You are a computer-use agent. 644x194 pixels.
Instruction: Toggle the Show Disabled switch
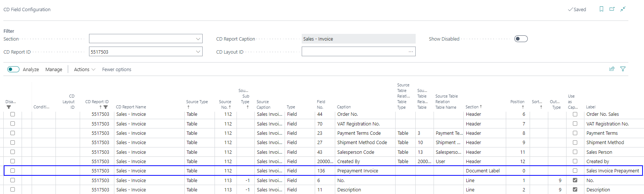(521, 39)
